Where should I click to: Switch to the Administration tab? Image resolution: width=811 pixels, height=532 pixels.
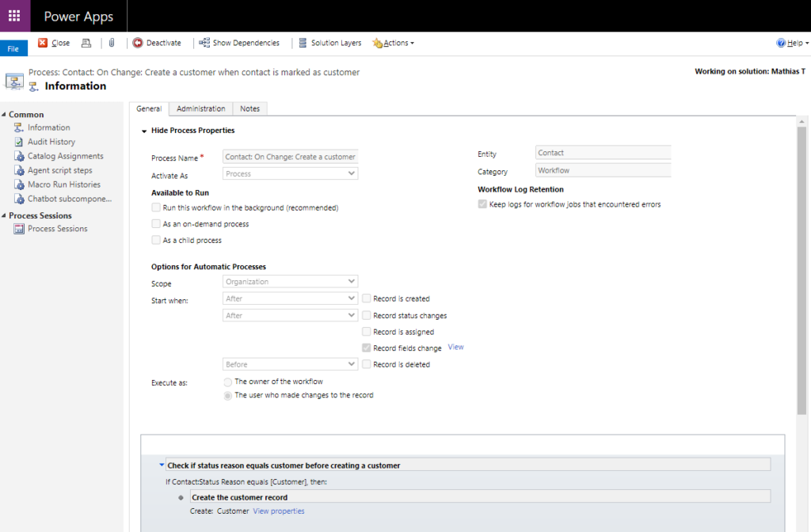pyautogui.click(x=200, y=108)
